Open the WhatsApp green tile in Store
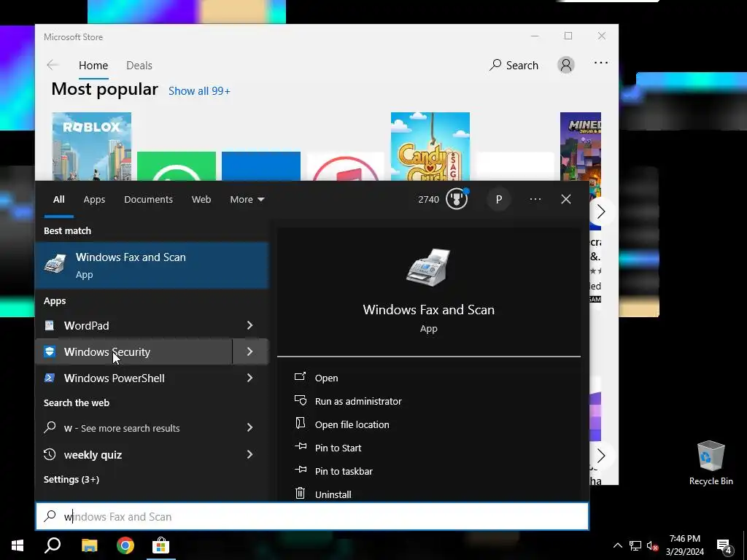Viewport: 747px width, 560px height. (177, 166)
